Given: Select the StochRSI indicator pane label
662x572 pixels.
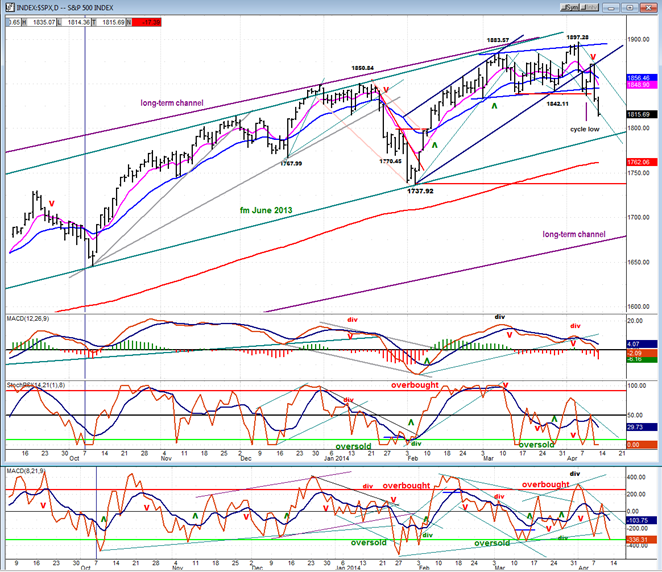Looking at the screenshot, I should (36, 385).
